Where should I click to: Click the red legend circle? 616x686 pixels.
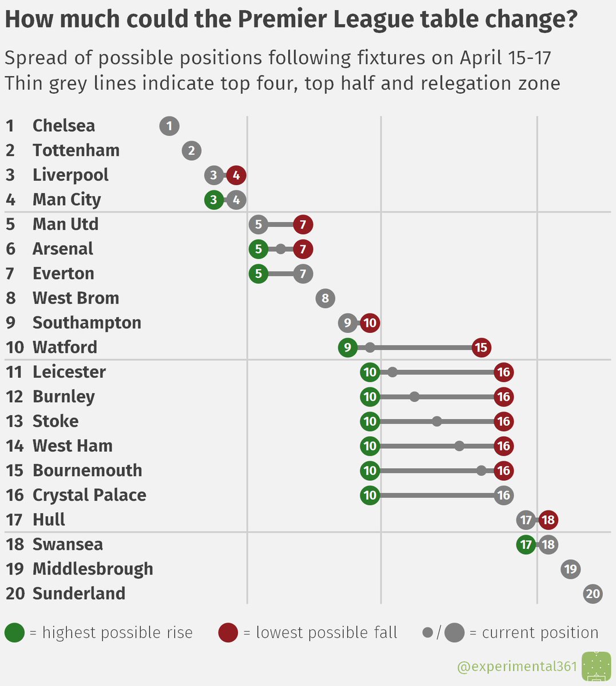228,633
